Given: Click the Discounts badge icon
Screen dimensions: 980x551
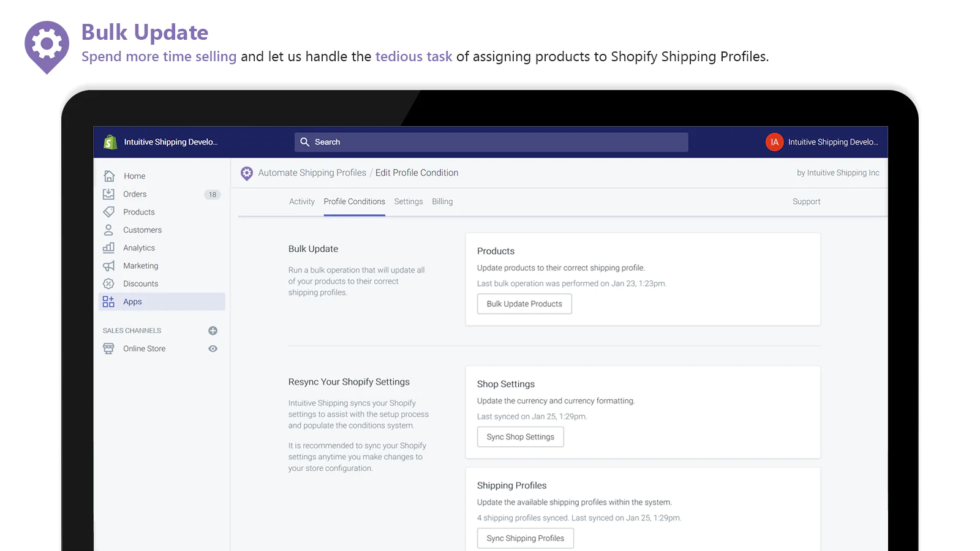Looking at the screenshot, I should [108, 283].
